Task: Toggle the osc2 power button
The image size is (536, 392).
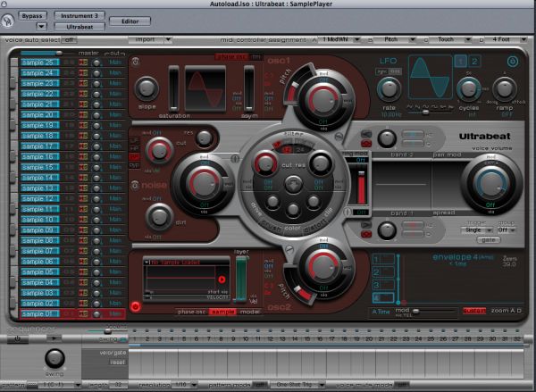Action: [x=136, y=306]
